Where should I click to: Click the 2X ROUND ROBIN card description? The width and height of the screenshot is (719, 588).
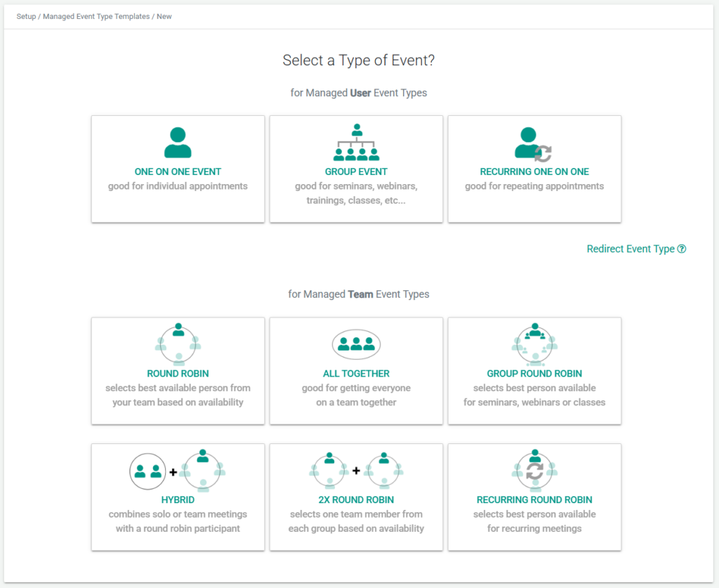pos(356,521)
